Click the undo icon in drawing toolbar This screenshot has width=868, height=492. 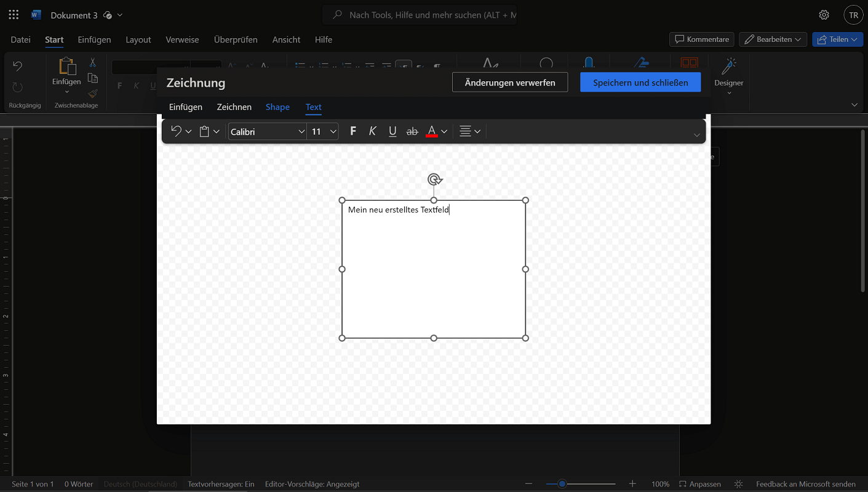(176, 131)
